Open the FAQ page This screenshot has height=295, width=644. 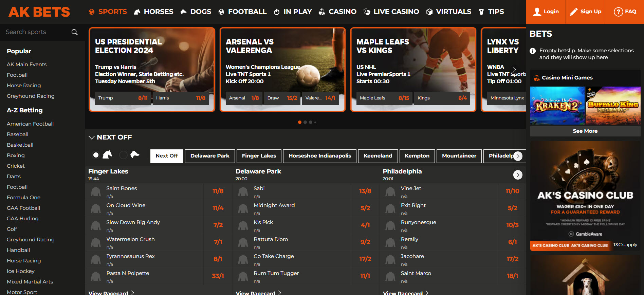625,12
